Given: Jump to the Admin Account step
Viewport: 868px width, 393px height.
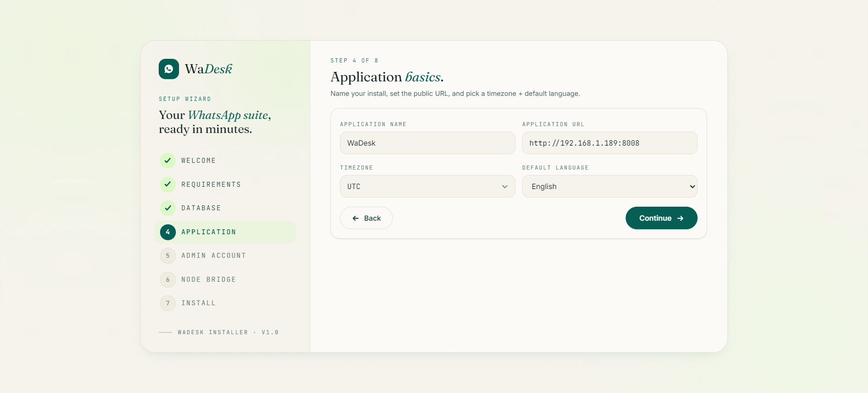Looking at the screenshot, I should coord(213,256).
